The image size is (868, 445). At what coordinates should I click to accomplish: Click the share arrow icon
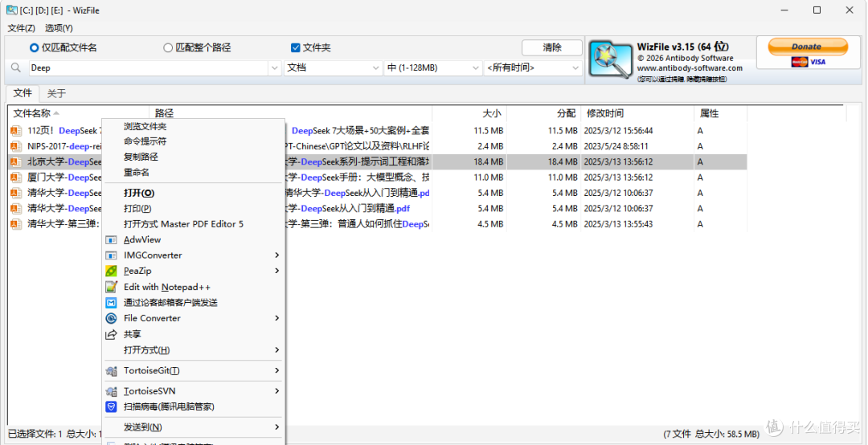[111, 334]
